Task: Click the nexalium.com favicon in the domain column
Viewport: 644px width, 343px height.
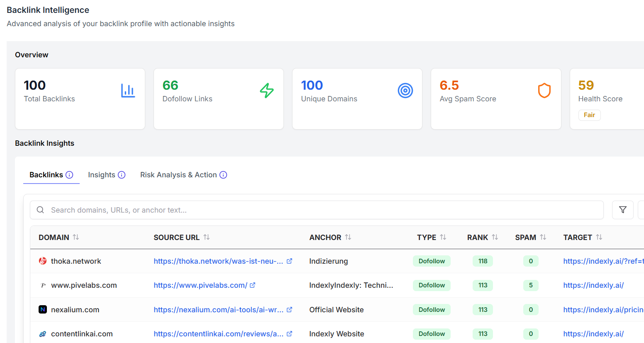Action: (x=41, y=309)
